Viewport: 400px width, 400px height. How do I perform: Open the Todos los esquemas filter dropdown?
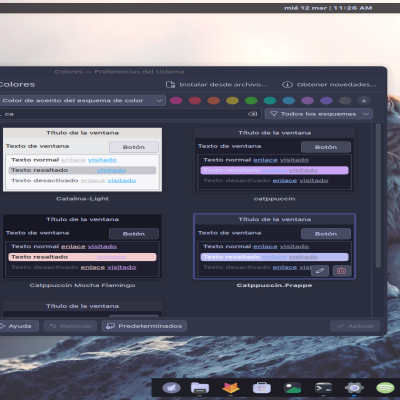pyautogui.click(x=319, y=114)
